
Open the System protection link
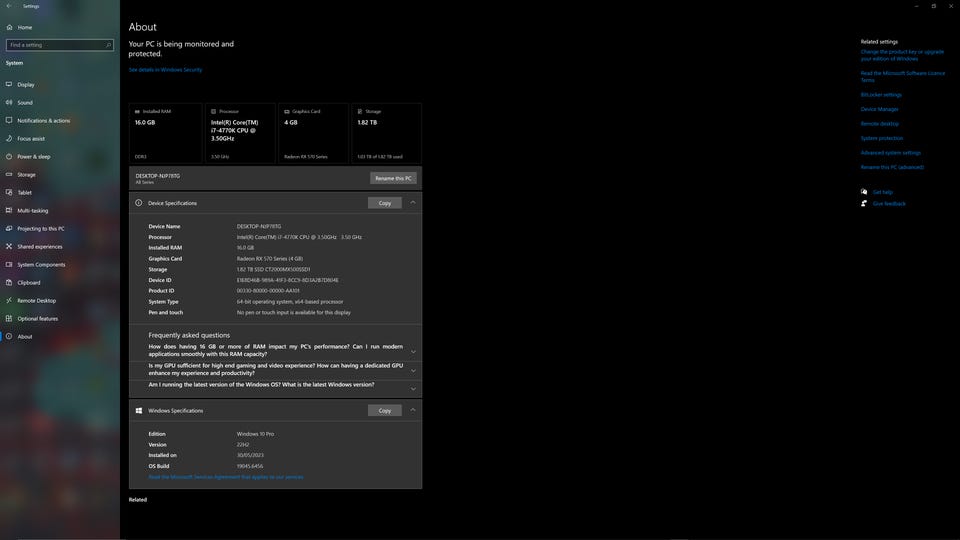pyautogui.click(x=882, y=138)
